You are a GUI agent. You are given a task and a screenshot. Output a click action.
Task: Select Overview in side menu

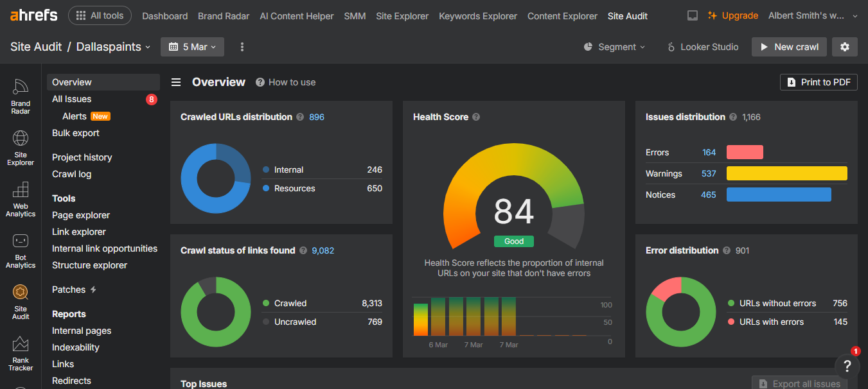[103, 82]
